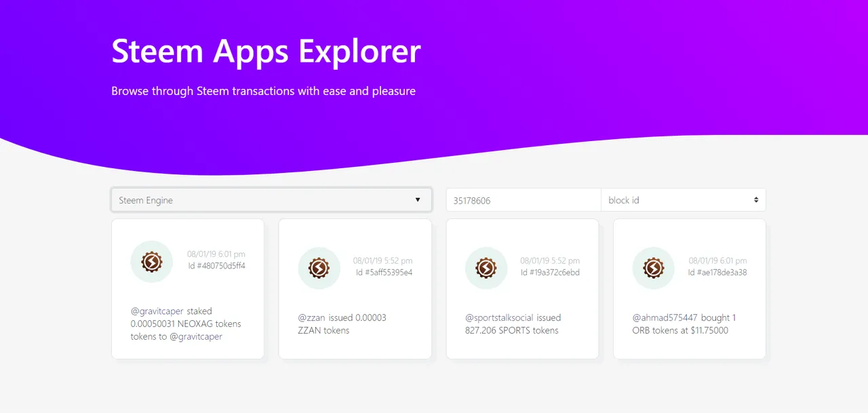Viewport: 868px width, 413px height.
Task: Click the search field containing 35178606
Action: [523, 200]
